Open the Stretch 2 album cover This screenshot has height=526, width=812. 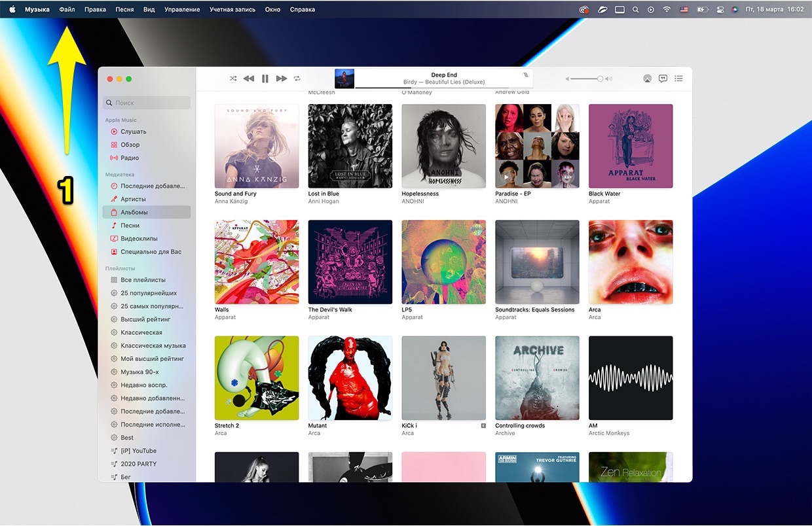click(257, 378)
